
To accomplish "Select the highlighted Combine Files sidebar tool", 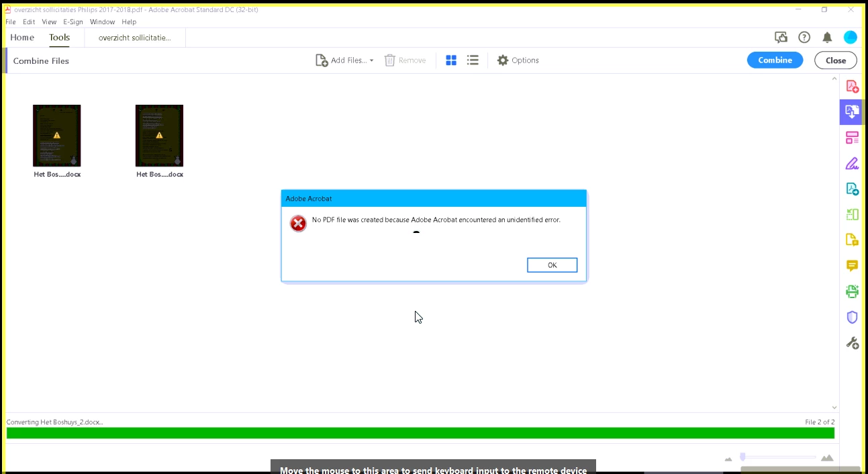I will pos(851,112).
